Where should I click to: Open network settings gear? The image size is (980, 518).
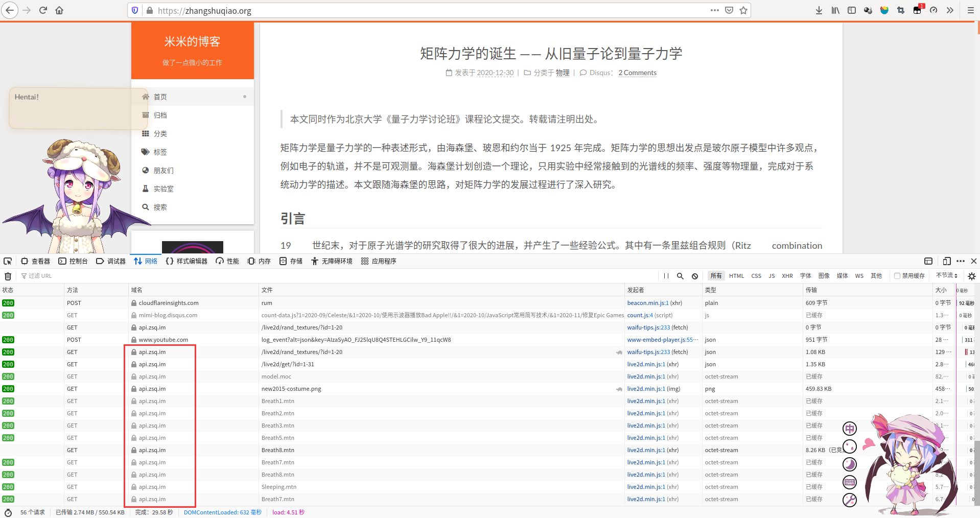point(972,276)
